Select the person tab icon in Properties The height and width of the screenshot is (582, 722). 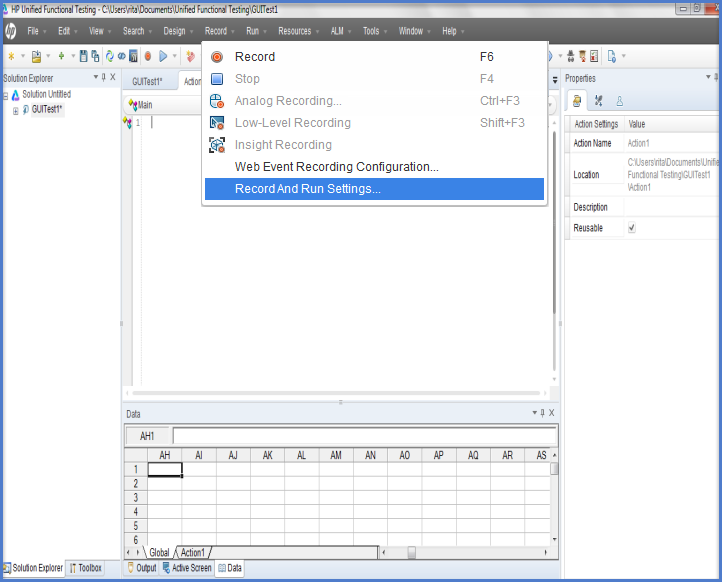620,101
